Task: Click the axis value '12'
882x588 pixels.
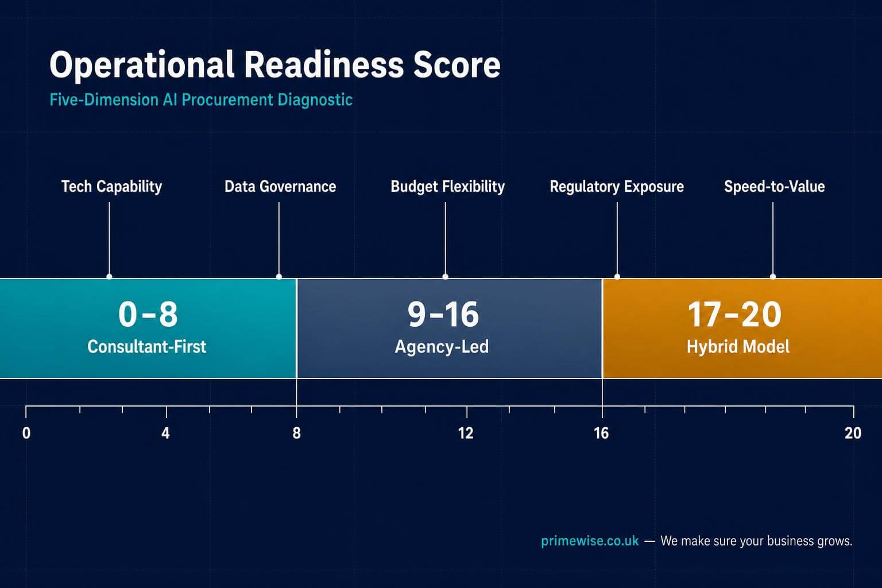Action: pyautogui.click(x=466, y=433)
